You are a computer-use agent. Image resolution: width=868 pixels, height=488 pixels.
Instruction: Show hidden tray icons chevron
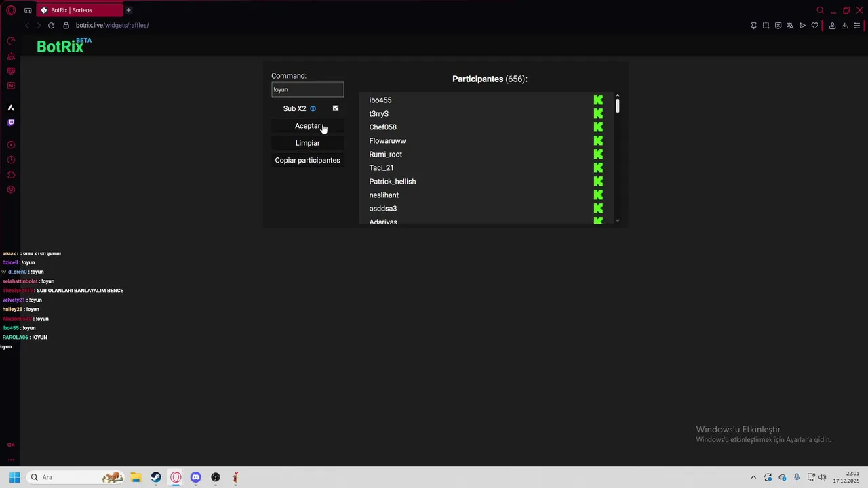[753, 477]
